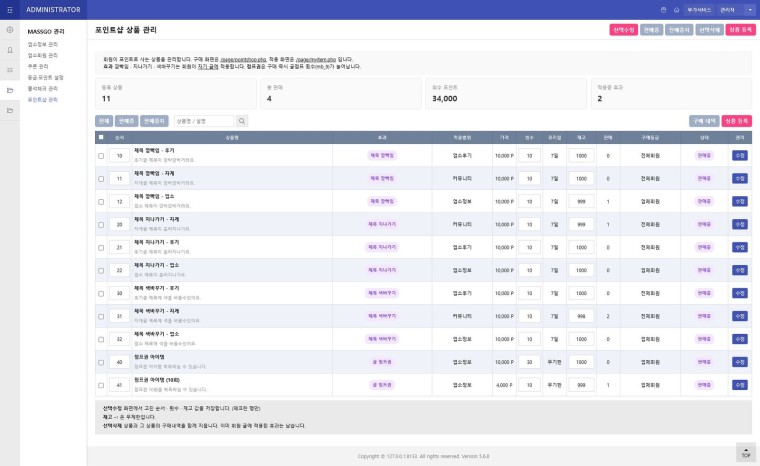Select the folder icon beneath the highlighted folder
The height and width of the screenshot is (466, 760).
tap(10, 111)
